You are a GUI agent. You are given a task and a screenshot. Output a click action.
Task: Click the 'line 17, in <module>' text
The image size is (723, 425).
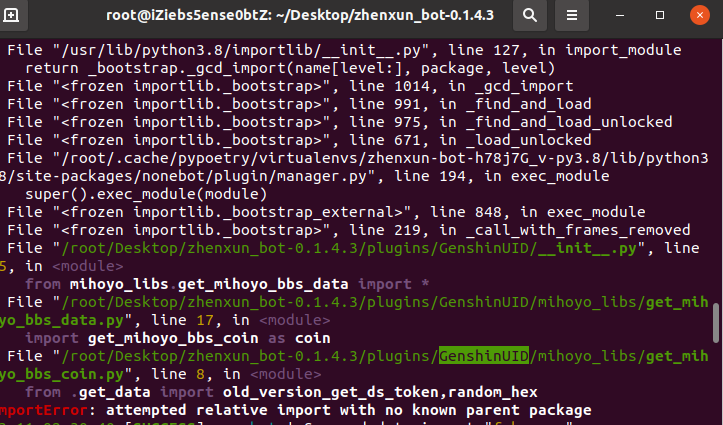(x=240, y=320)
